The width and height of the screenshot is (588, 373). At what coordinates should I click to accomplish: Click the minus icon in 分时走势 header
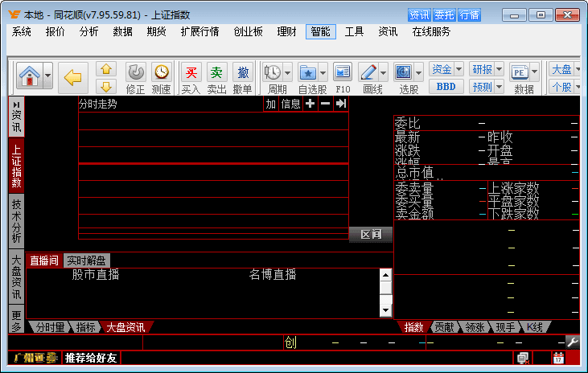point(326,104)
